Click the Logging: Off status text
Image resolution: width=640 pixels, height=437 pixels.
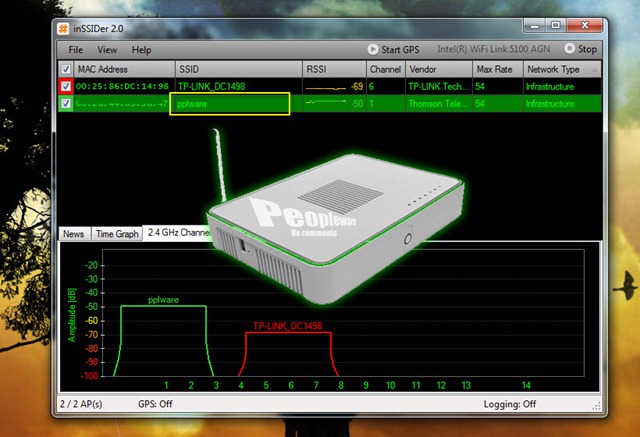[510, 404]
